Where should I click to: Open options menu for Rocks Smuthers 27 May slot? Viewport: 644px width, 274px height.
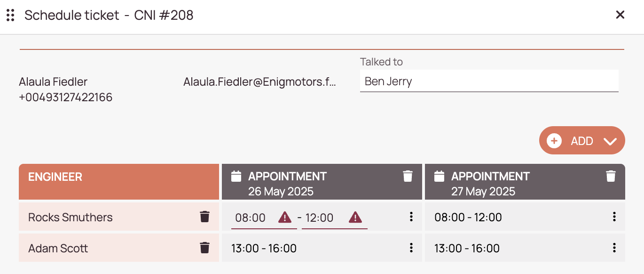point(614,217)
